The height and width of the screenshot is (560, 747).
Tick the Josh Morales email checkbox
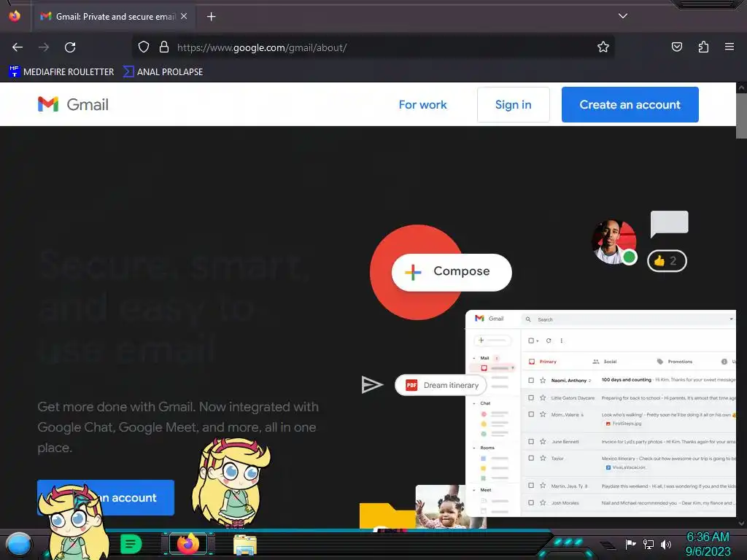click(x=531, y=502)
